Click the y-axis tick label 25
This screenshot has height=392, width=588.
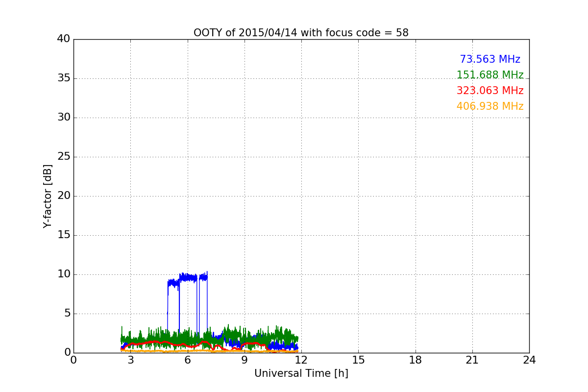click(64, 156)
